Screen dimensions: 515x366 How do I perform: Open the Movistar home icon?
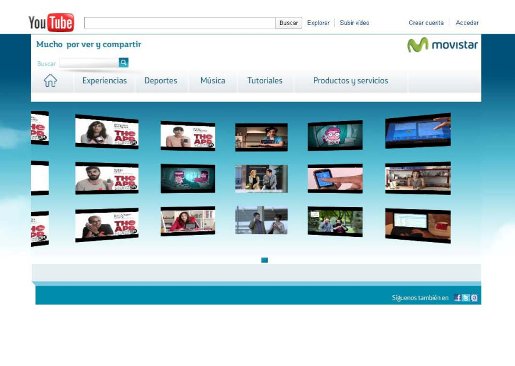pyautogui.click(x=50, y=81)
